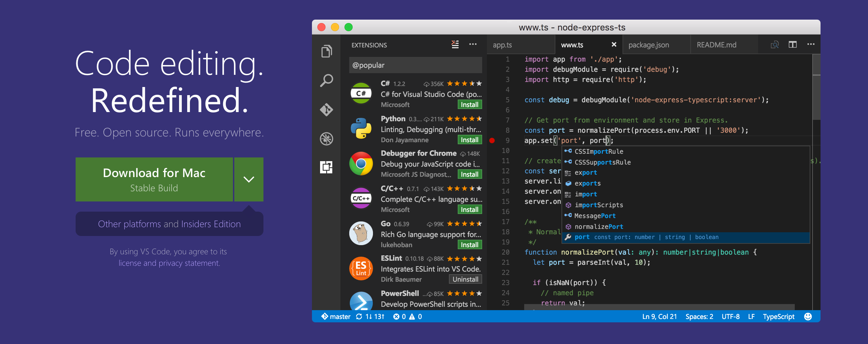Uninstall the ESLint extension

pyautogui.click(x=466, y=279)
